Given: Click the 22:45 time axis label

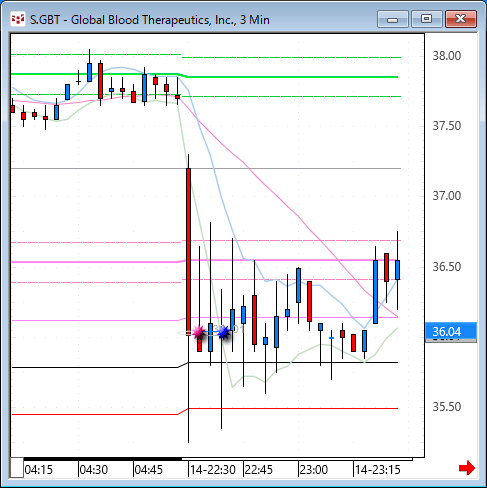Looking at the screenshot, I should pos(259,470).
